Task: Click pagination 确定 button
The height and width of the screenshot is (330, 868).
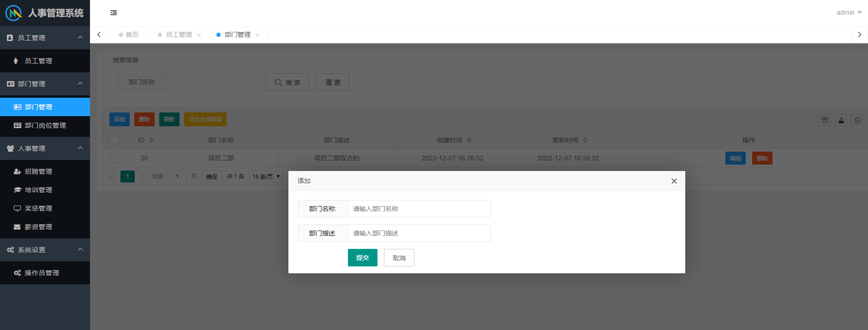Action: (x=212, y=177)
